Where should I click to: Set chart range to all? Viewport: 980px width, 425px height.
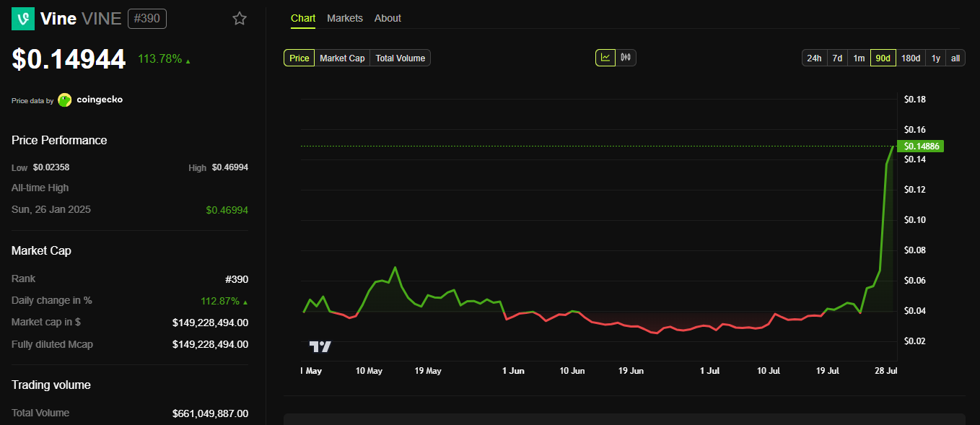[955, 58]
